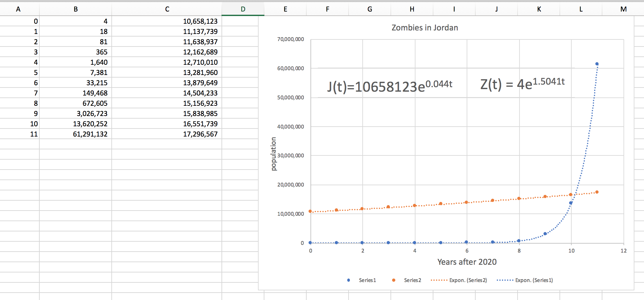The width and height of the screenshot is (644, 300).
Task: Click cell containing 12,710,010
Action: click(167, 62)
